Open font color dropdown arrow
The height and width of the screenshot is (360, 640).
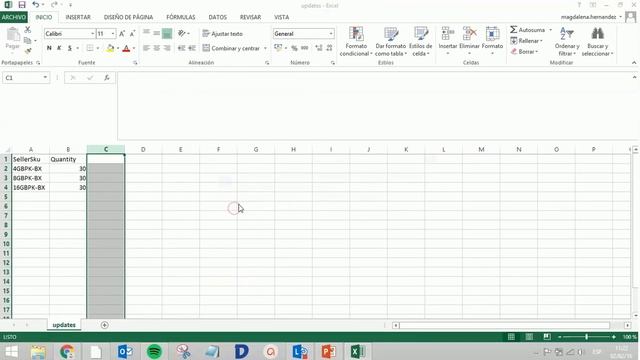tap(134, 48)
